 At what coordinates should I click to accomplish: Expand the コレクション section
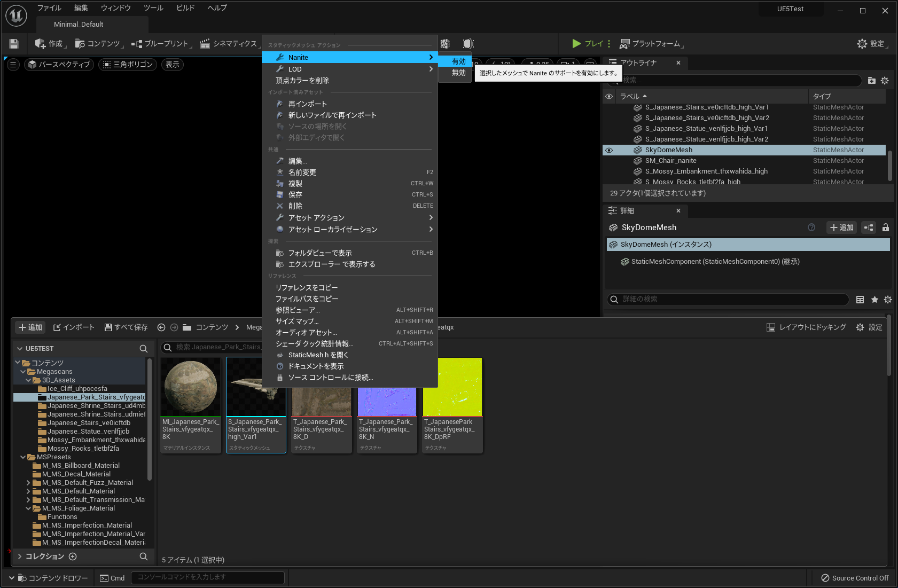pyautogui.click(x=20, y=556)
